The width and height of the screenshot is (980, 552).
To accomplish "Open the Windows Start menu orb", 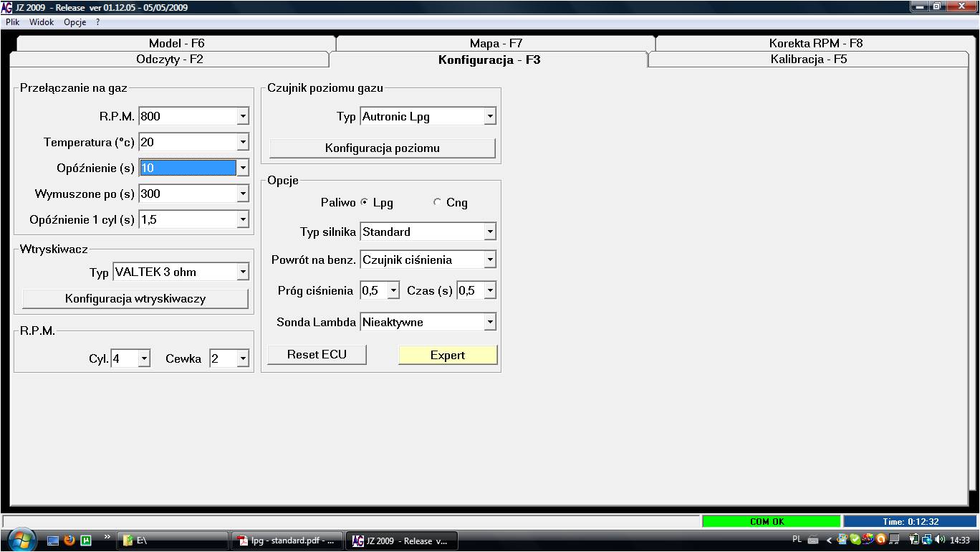I will point(21,539).
